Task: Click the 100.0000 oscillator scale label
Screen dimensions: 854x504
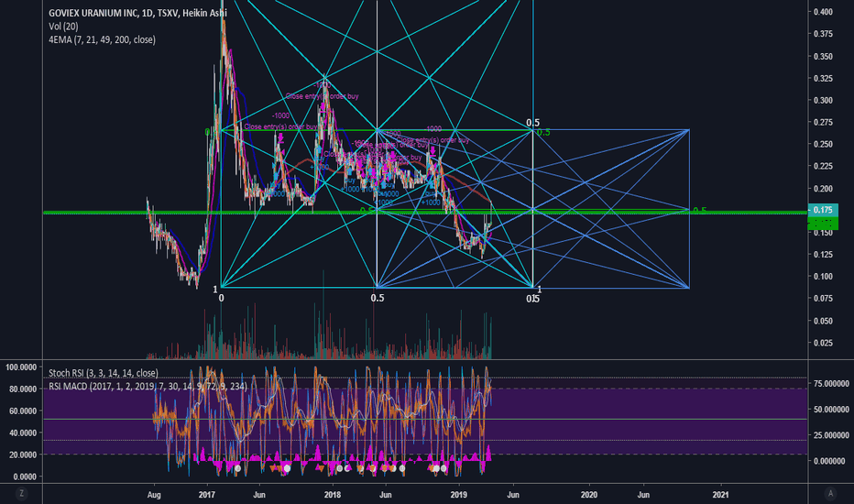Action: [21, 367]
